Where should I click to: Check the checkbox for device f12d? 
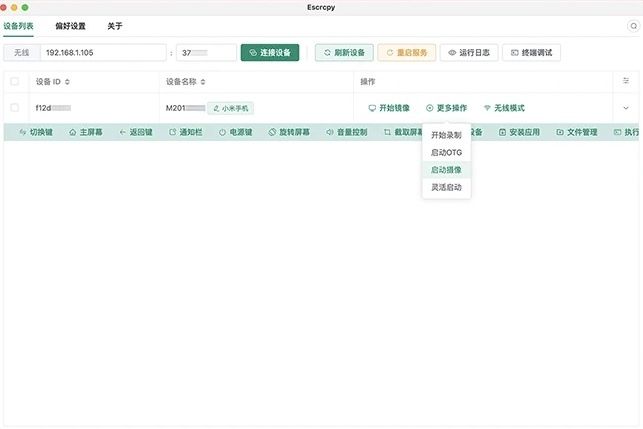[x=15, y=107]
